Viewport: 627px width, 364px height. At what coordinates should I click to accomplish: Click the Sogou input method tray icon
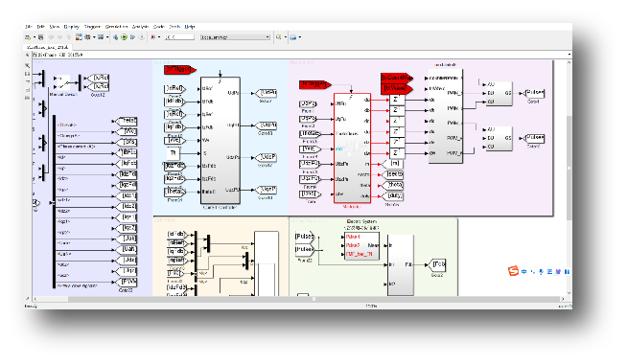(513, 271)
